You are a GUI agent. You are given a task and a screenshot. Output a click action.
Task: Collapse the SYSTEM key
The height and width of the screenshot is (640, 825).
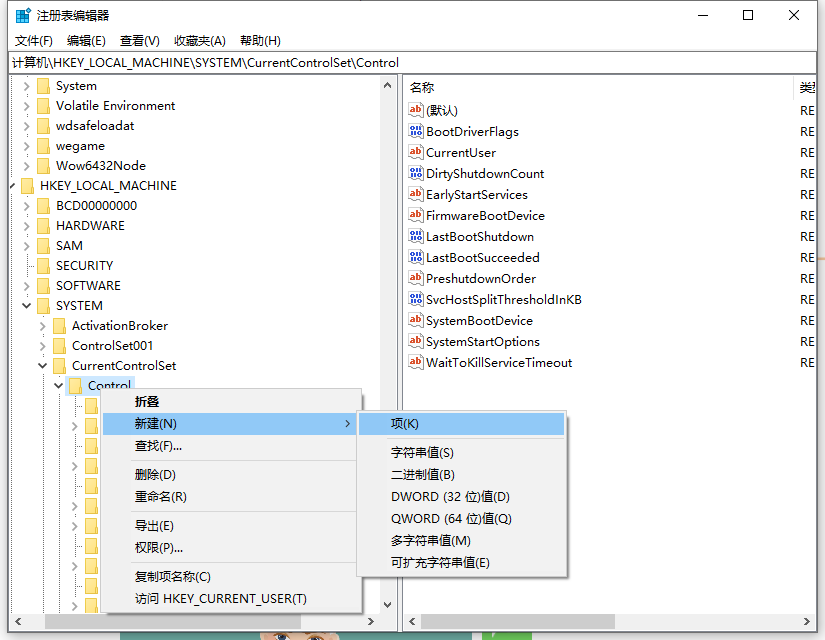click(x=26, y=306)
